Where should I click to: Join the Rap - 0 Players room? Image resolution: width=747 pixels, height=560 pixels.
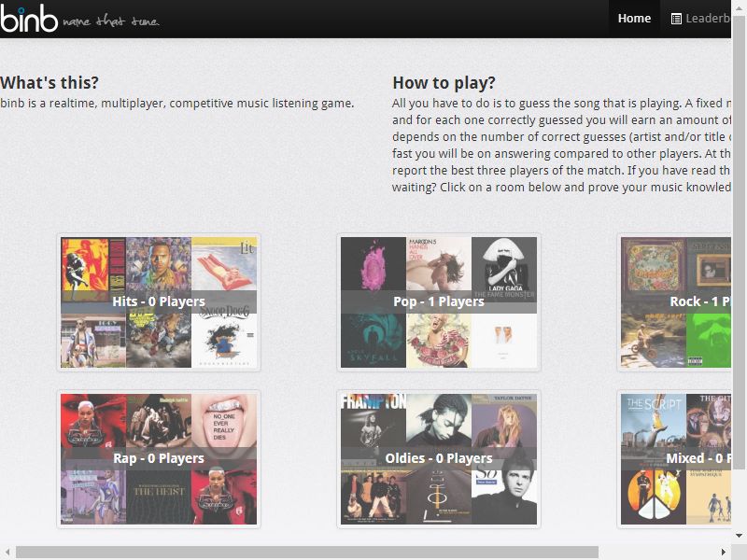tap(159, 458)
